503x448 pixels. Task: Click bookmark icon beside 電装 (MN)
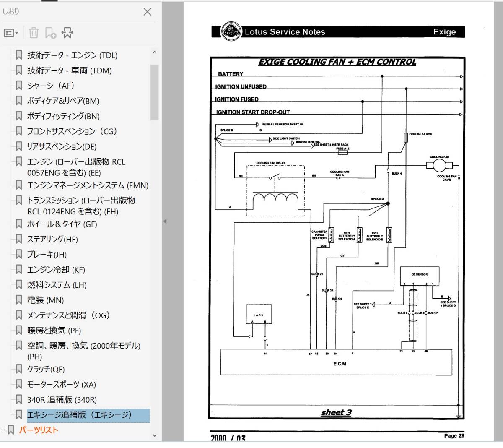pos(19,300)
